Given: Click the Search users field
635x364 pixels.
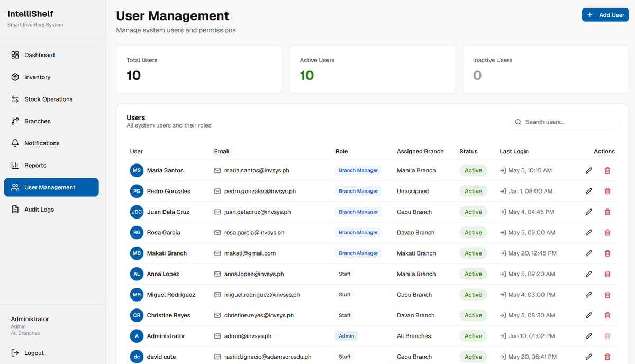Looking at the screenshot, I should coord(564,122).
